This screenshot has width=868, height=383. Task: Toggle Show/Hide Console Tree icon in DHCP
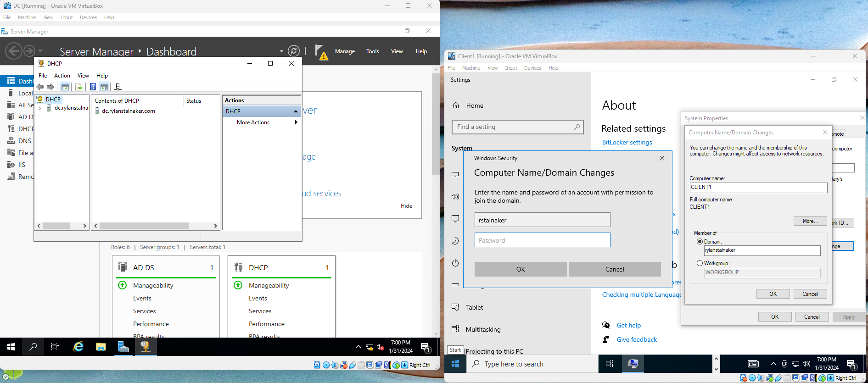click(x=65, y=87)
